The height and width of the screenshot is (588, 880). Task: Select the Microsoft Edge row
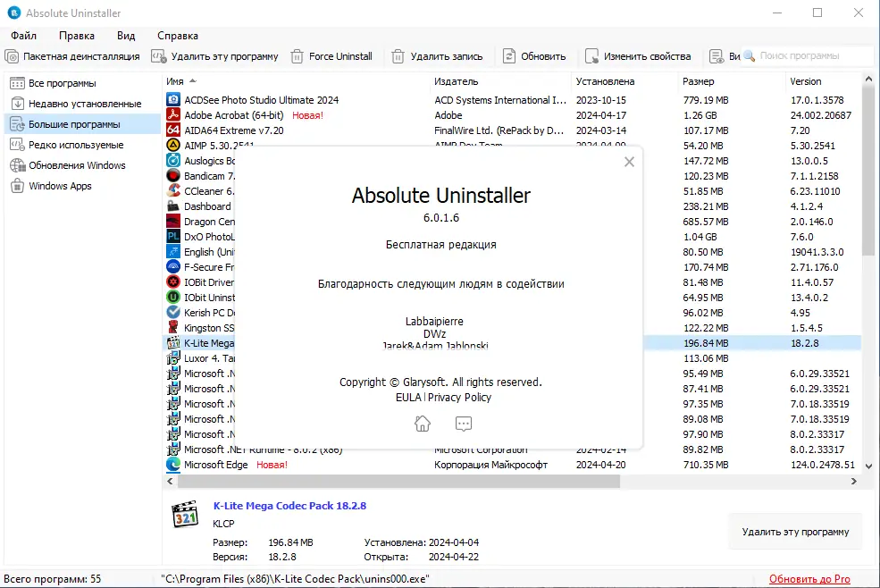513,465
